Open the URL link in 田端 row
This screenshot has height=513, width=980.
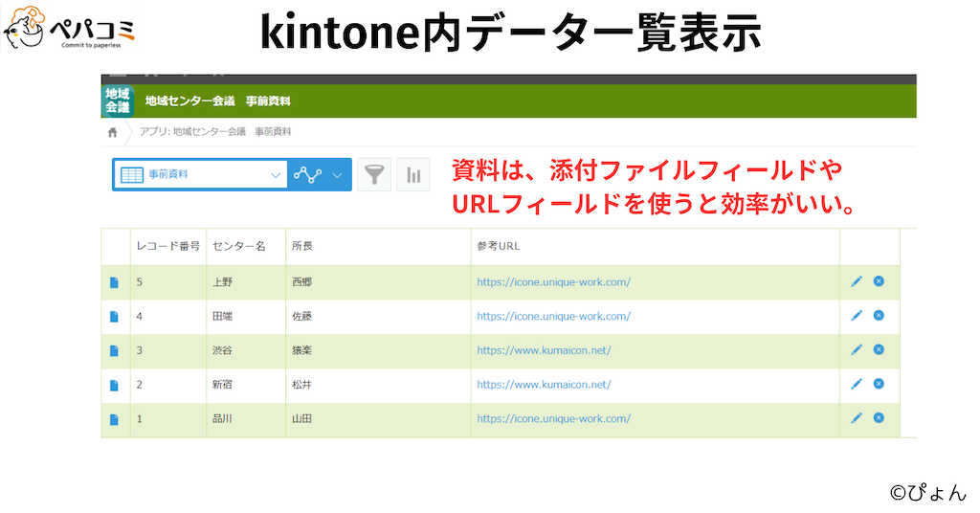pos(554,316)
